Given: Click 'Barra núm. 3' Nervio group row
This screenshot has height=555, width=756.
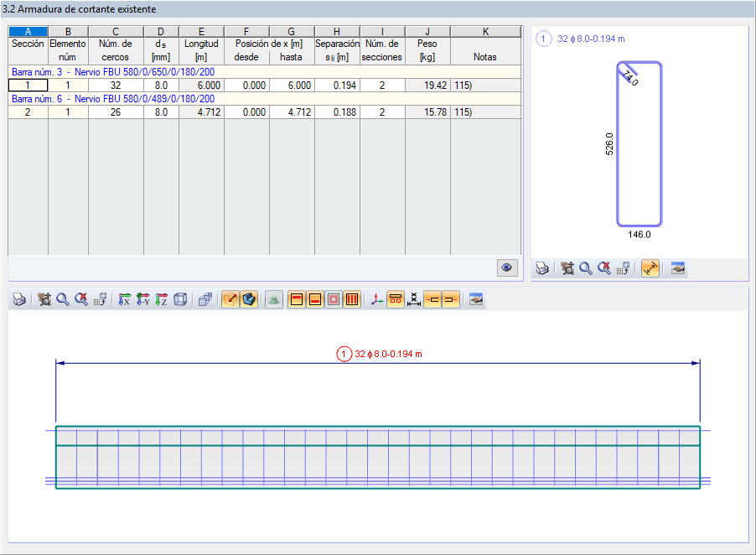Looking at the screenshot, I should coord(265,72).
